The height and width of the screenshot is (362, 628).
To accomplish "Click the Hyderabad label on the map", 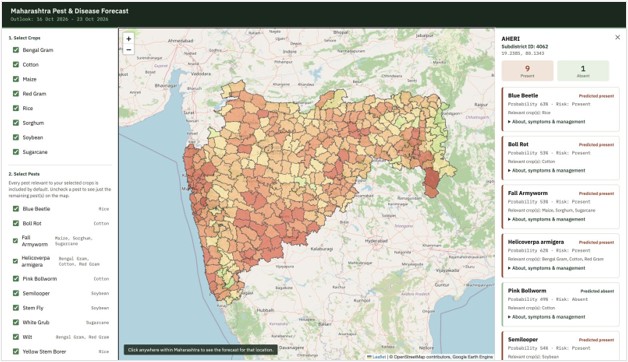I will 376,241.
